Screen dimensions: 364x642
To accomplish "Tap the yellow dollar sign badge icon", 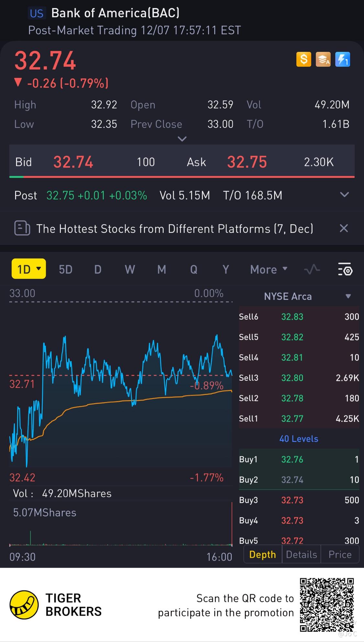I will pyautogui.click(x=303, y=60).
